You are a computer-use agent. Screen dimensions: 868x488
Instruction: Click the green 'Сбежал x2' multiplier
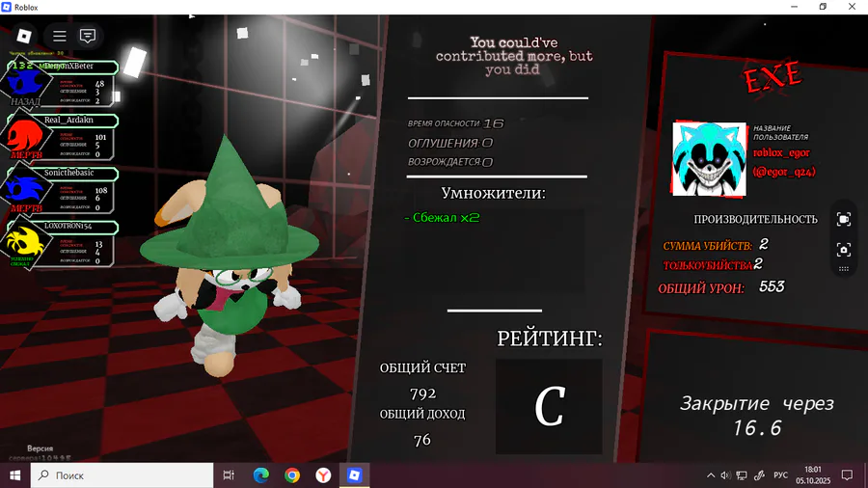pyautogui.click(x=442, y=217)
